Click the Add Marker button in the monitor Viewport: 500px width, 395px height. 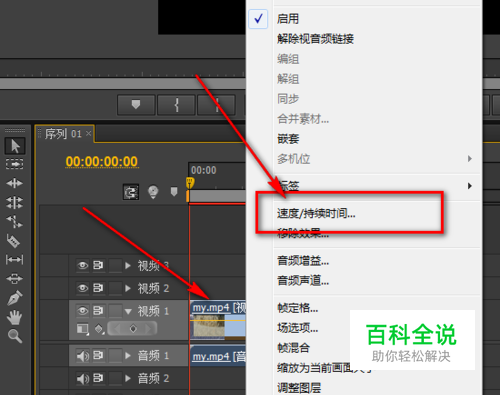tap(136, 105)
